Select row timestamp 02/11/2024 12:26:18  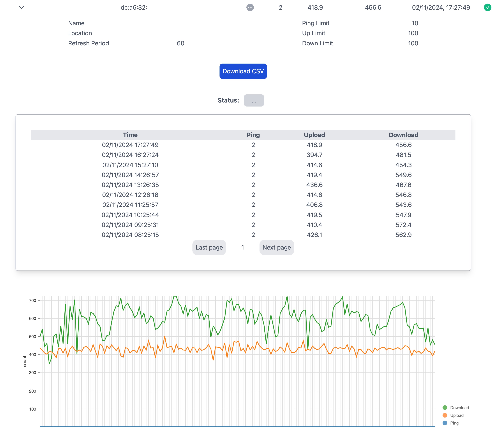130,195
